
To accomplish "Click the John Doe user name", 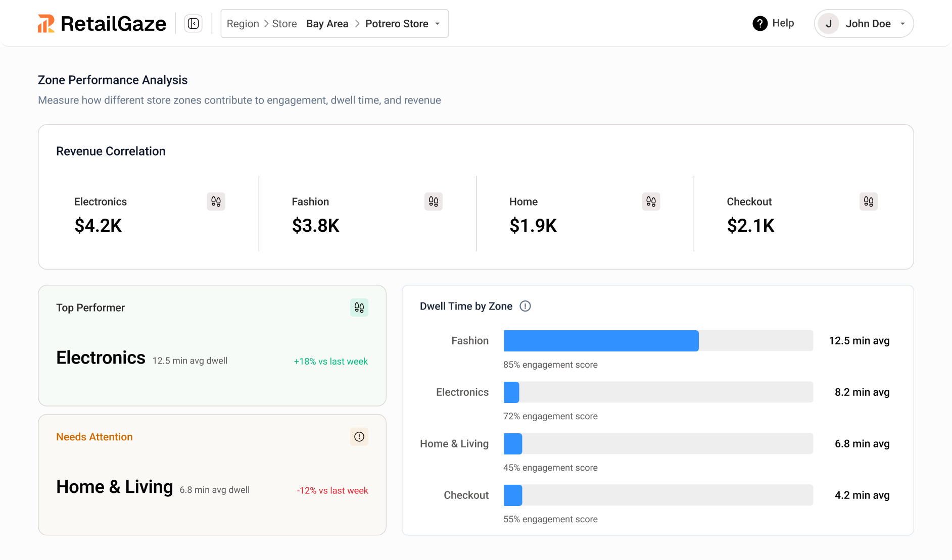I will coord(868,24).
